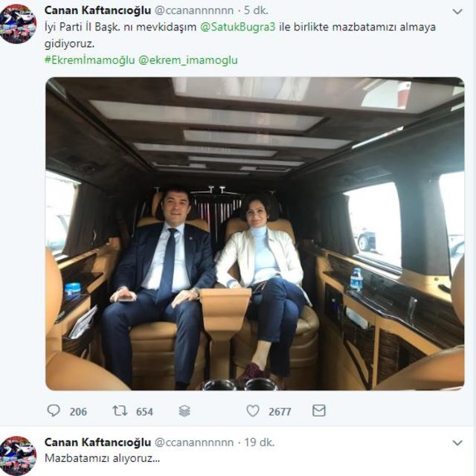Open the profile avatar on the first tweet
The width and height of the screenshot is (476, 476).
point(18,24)
